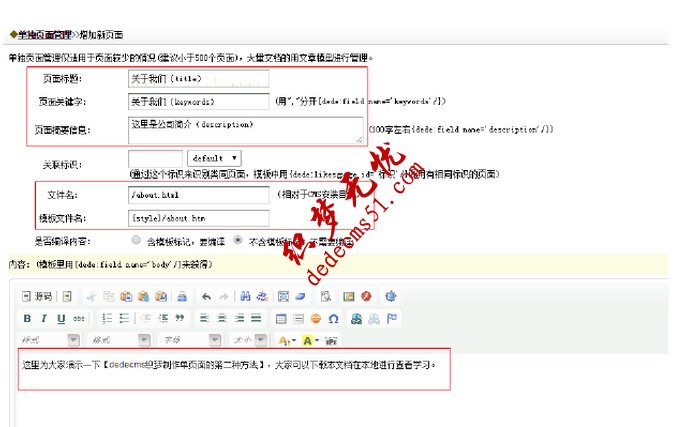This screenshot has width=700, height=427.
Task: Open the default template dropdown
Action: 214,158
